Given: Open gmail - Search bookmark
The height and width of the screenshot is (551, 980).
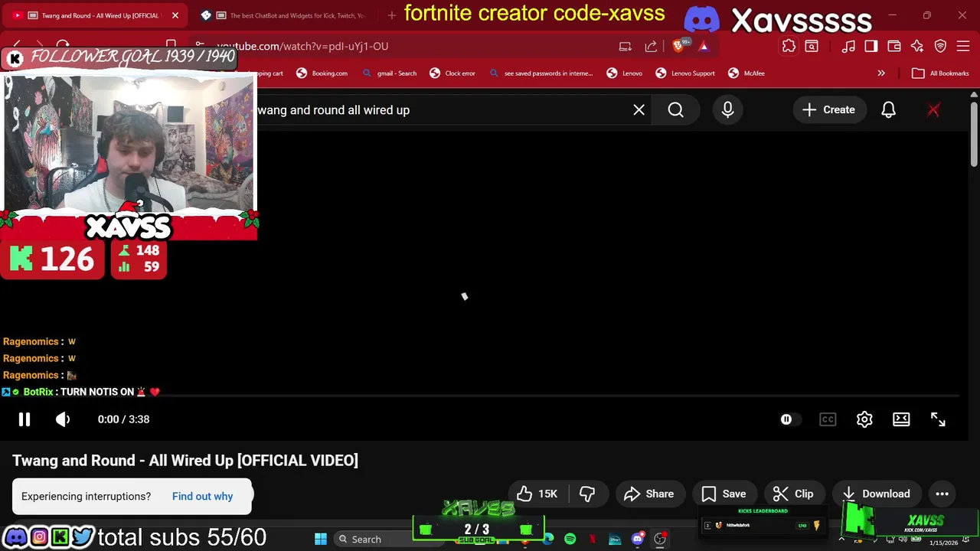Looking at the screenshot, I should (390, 73).
